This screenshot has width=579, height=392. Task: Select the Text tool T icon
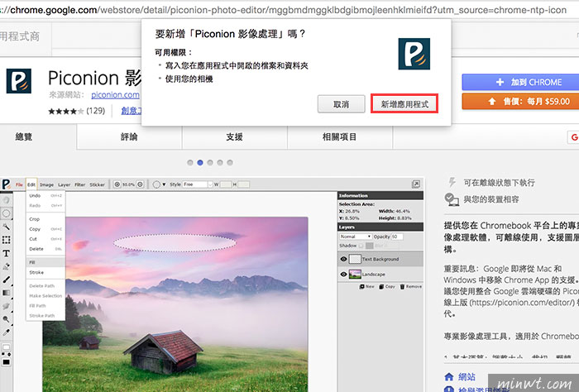point(7,253)
